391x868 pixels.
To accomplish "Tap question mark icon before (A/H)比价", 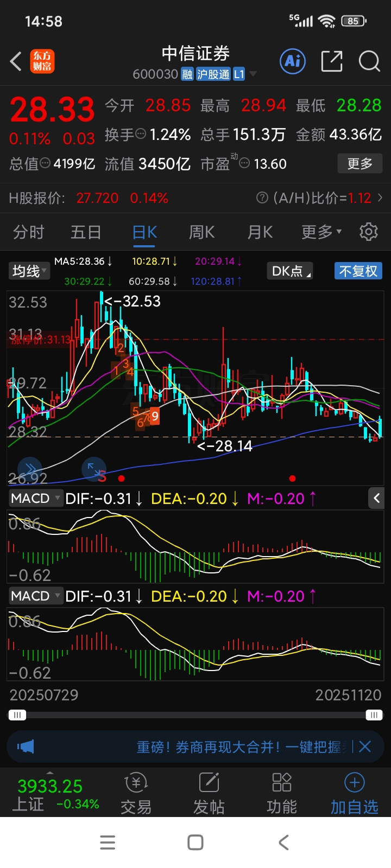I will pyautogui.click(x=262, y=197).
